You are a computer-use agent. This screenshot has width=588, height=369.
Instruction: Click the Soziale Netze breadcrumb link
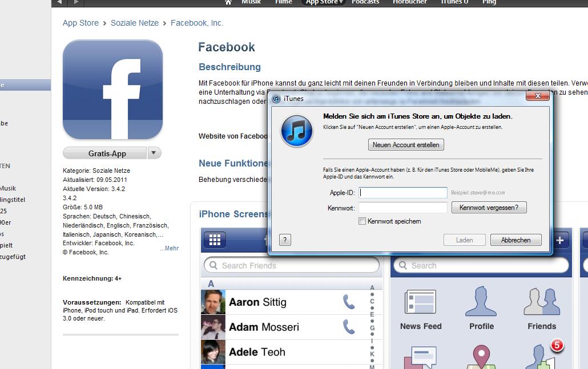135,23
